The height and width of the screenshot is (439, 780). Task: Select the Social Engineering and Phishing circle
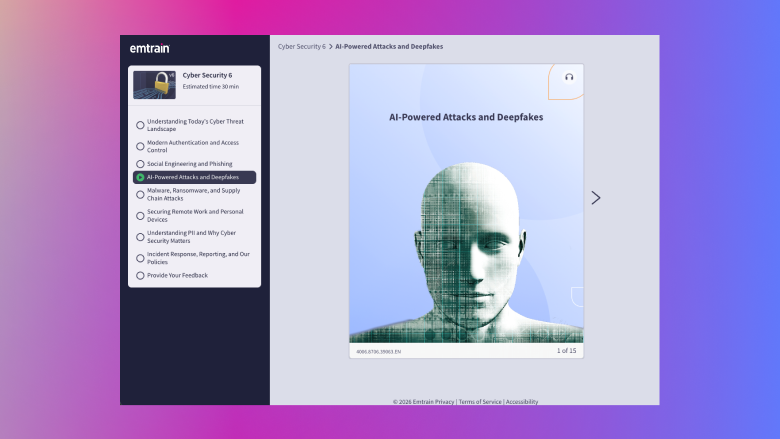pyautogui.click(x=140, y=164)
